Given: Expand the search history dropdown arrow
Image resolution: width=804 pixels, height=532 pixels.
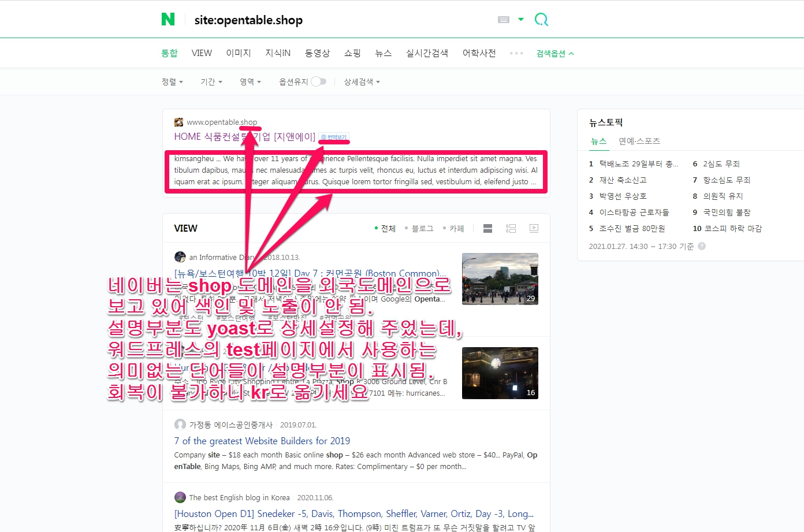Looking at the screenshot, I should pos(521,20).
